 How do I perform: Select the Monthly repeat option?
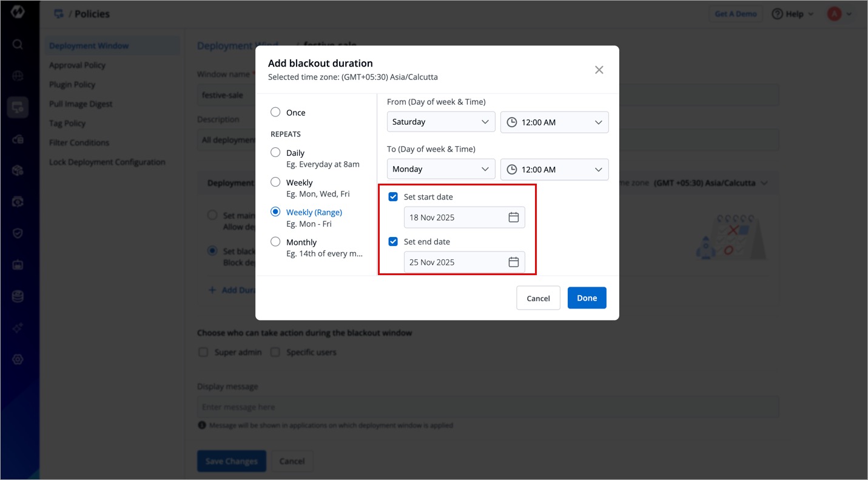tap(275, 242)
